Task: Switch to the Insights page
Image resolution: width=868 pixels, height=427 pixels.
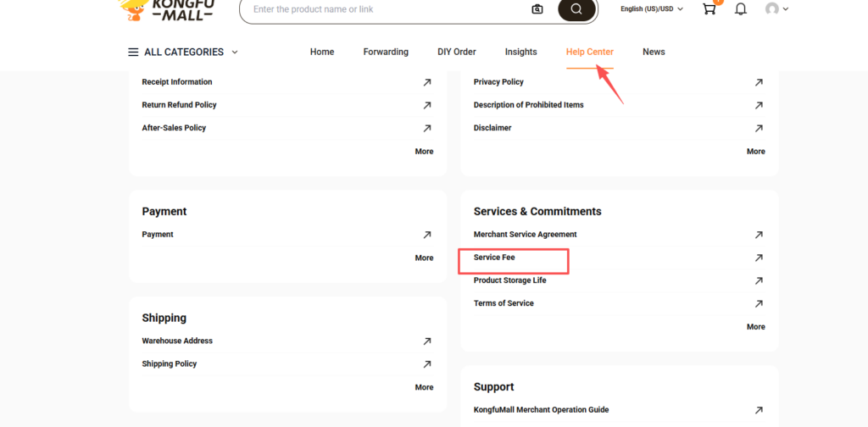Action: pos(520,52)
